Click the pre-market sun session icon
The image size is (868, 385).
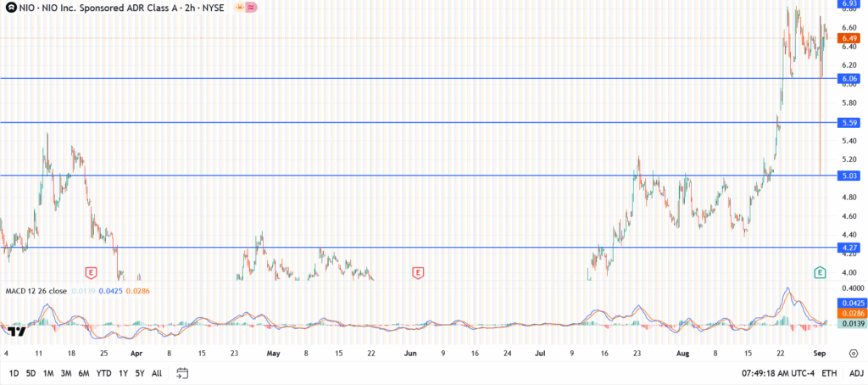point(240,7)
